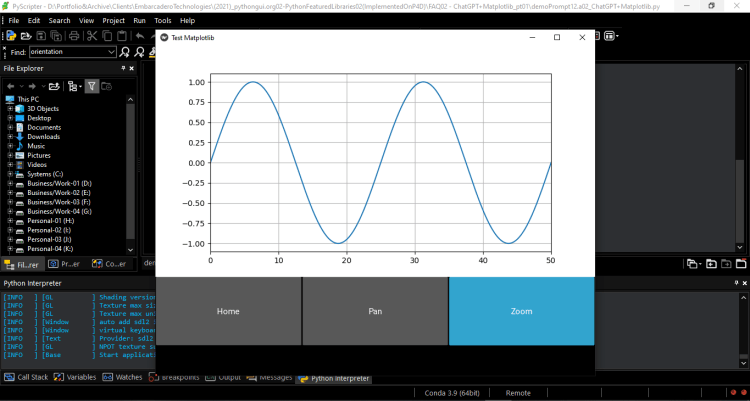
Task: Open the Tools menu
Action: [163, 21]
